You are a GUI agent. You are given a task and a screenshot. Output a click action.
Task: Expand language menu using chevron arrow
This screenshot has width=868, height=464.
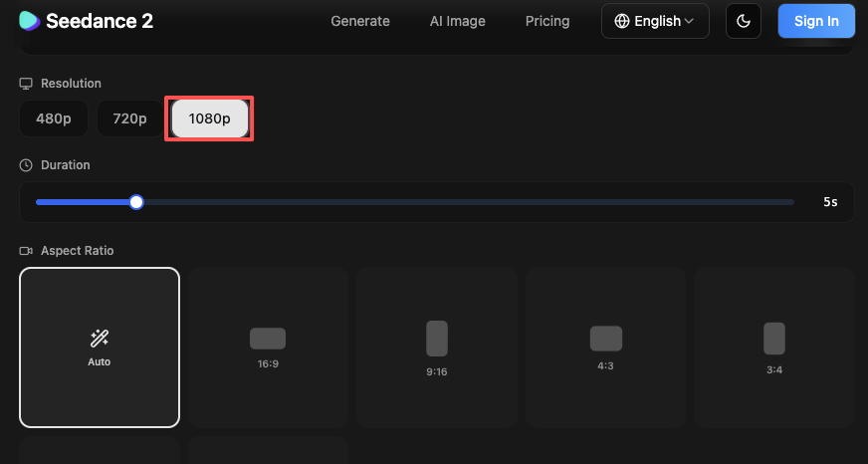point(690,21)
